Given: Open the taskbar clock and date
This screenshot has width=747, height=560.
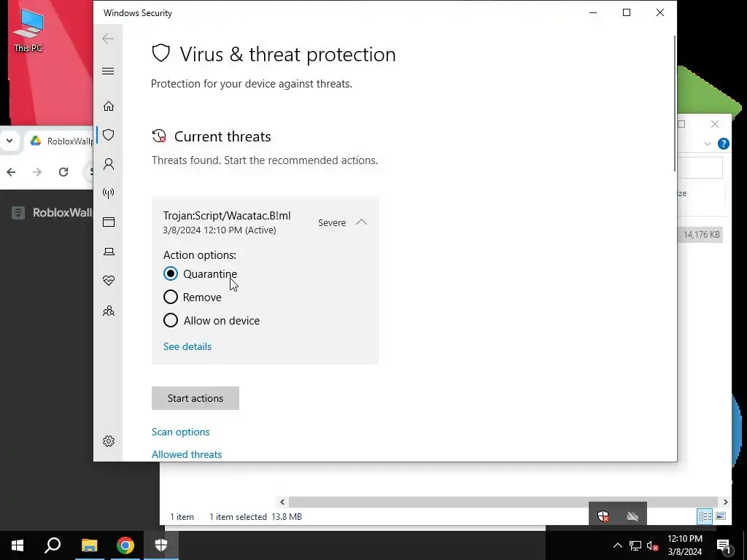Looking at the screenshot, I should 685,545.
